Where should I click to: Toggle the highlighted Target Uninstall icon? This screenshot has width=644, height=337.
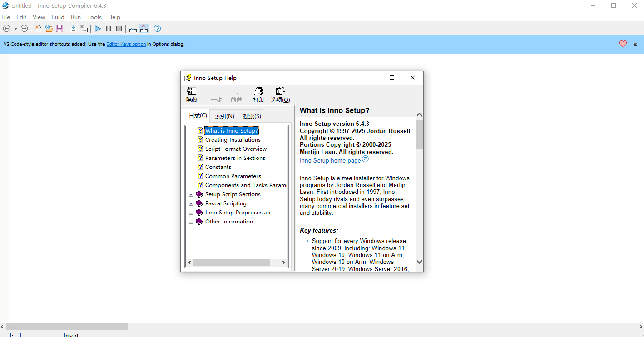144,29
